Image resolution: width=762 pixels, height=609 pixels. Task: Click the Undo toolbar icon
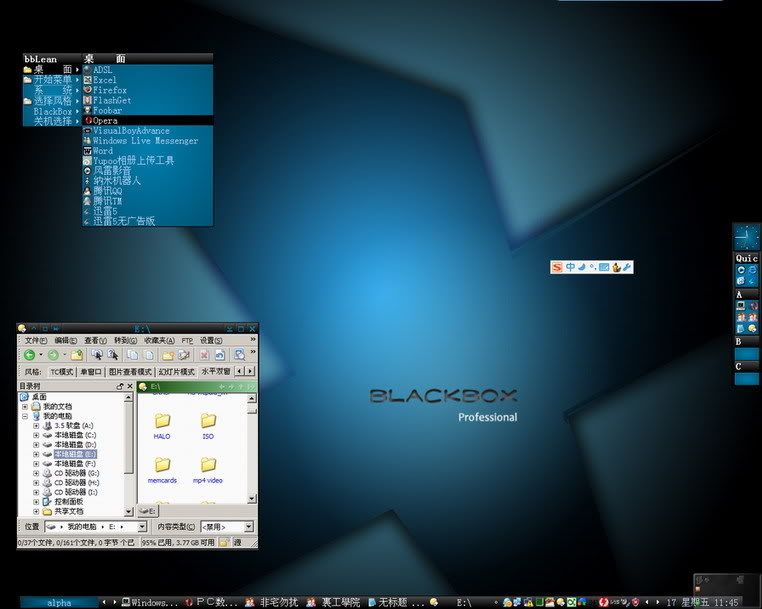tap(220, 355)
